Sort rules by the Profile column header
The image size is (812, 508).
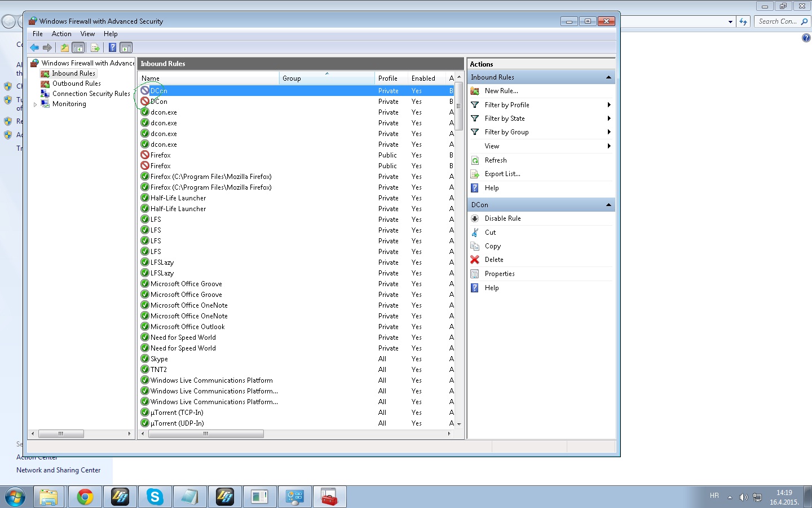click(x=391, y=78)
